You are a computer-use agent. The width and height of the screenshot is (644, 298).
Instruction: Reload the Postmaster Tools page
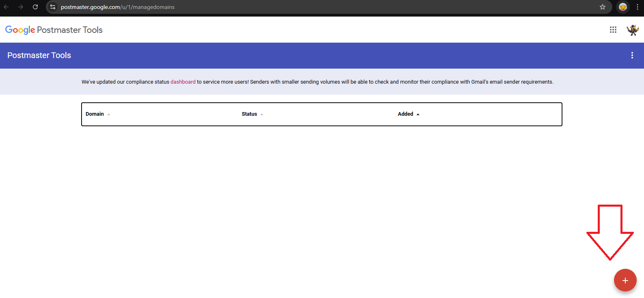[x=35, y=7]
